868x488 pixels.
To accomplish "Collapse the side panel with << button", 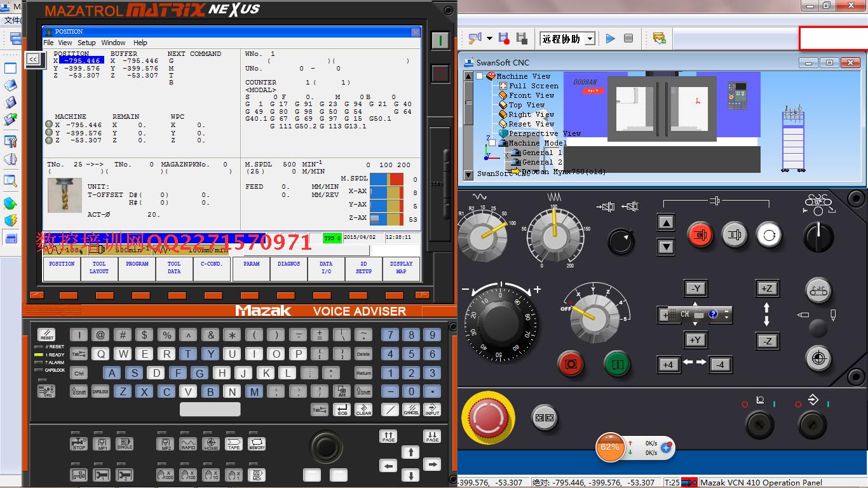I will [x=33, y=59].
